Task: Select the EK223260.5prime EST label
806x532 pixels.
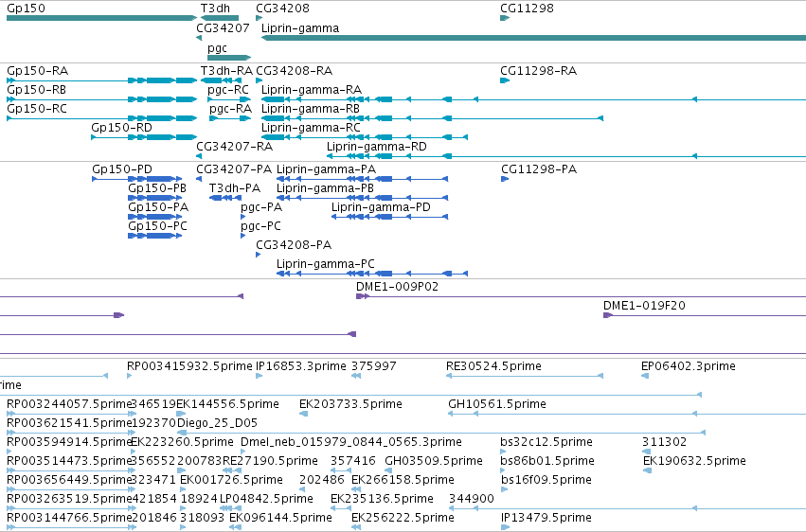Action: click(183, 442)
